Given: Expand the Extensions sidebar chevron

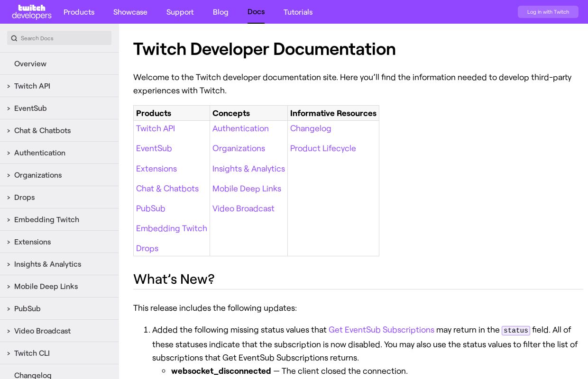Looking at the screenshot, I should [x=9, y=242].
